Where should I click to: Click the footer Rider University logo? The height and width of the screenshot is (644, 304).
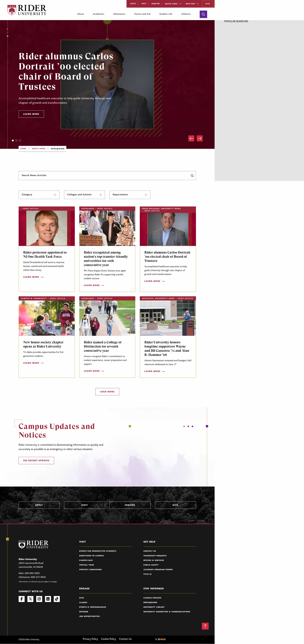[x=34, y=544]
